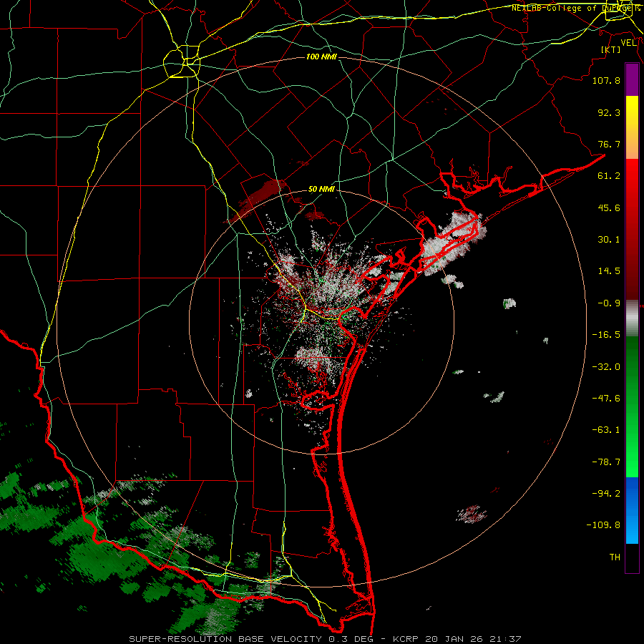Select the 107.8 legend value
Screen dimensions: 644x644
pyautogui.click(x=606, y=80)
